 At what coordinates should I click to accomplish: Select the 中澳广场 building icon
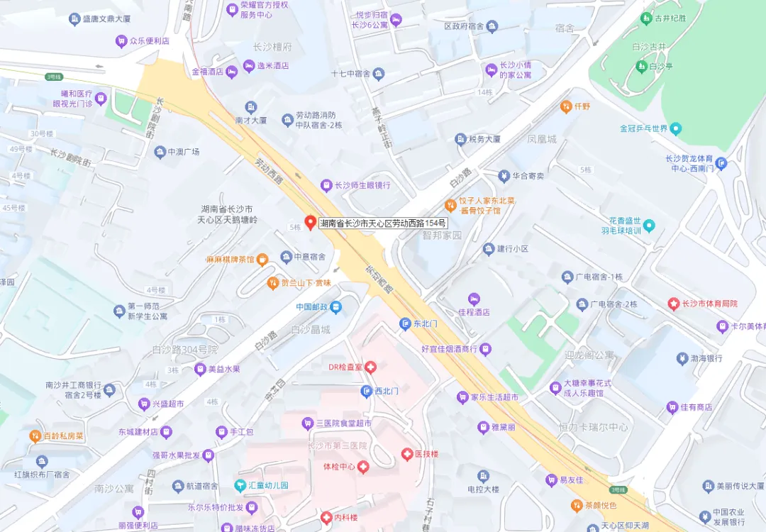(x=160, y=152)
